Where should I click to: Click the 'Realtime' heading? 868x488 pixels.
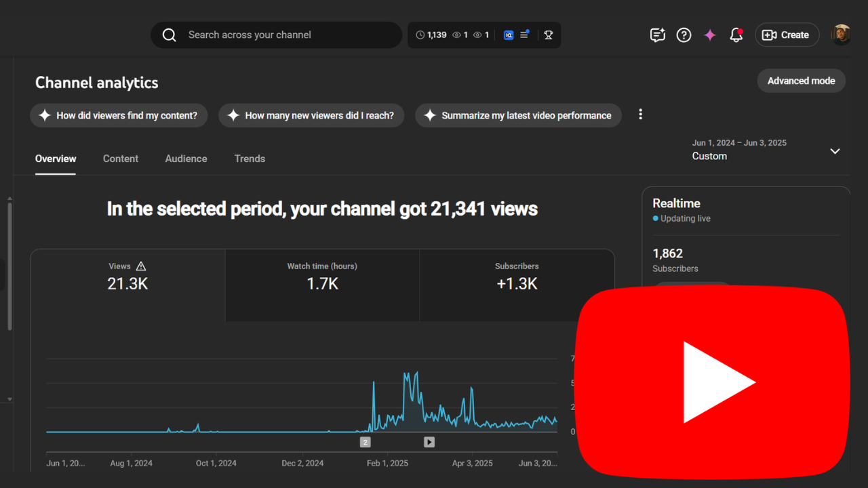coord(676,203)
